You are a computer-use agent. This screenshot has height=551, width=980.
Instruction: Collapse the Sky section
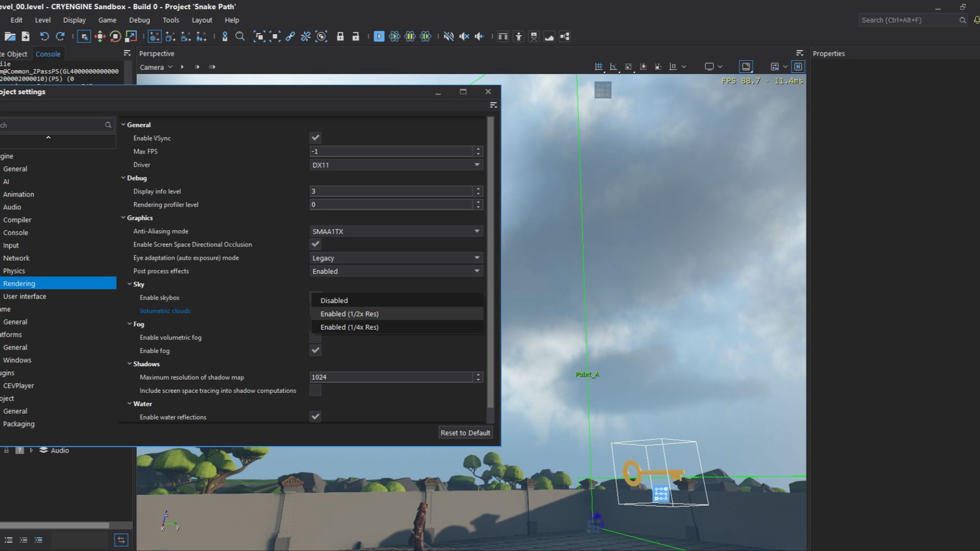click(130, 284)
